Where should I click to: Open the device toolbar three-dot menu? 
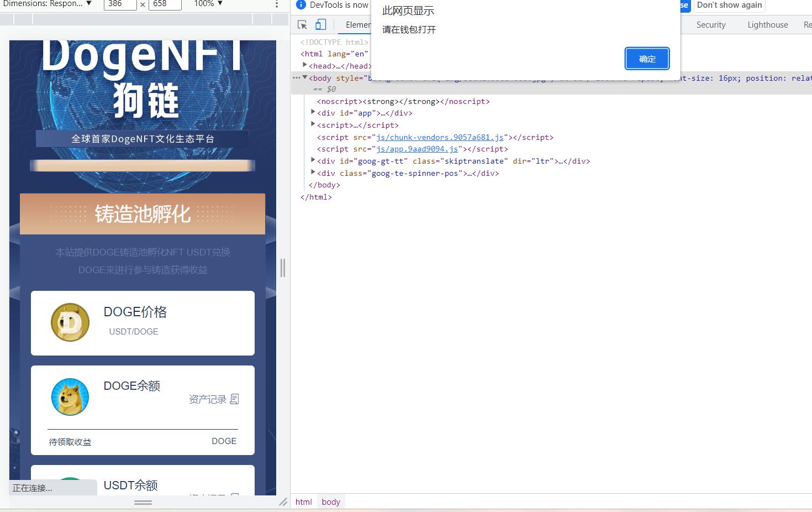point(277,4)
